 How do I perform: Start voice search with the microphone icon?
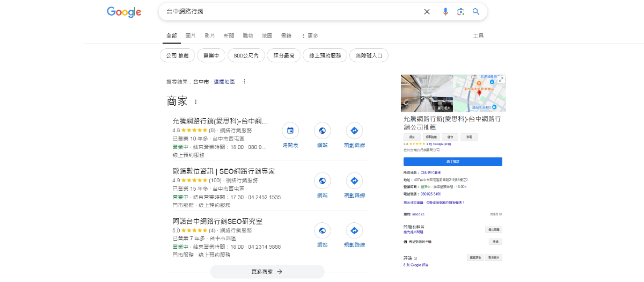point(445,12)
